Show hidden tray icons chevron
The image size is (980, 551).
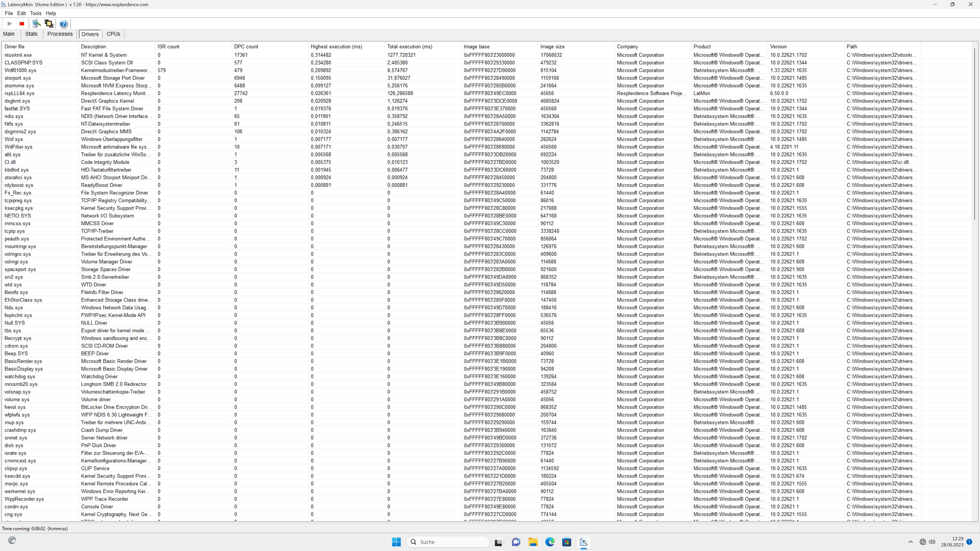tap(910, 542)
